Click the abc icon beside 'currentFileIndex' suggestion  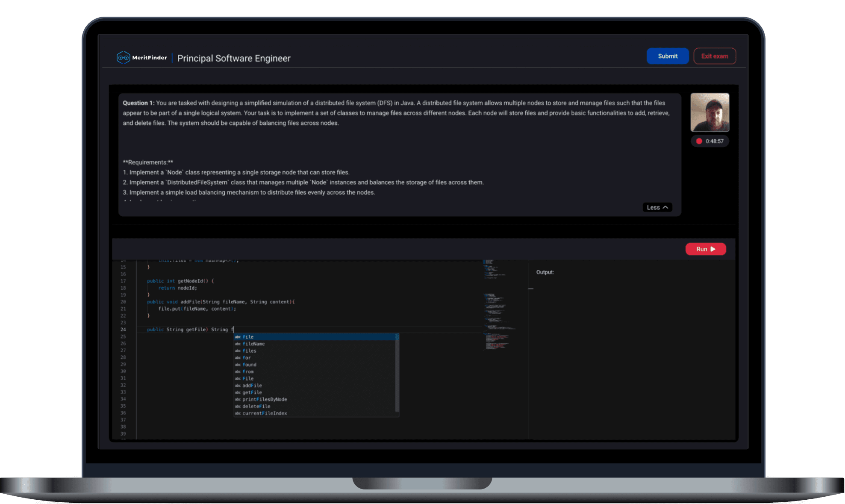click(x=238, y=413)
